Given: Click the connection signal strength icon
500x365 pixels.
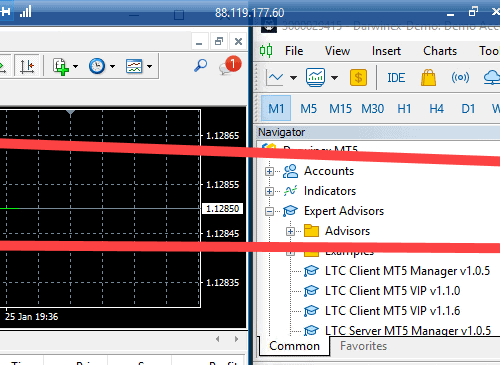Looking at the screenshot, I should 25,12.
